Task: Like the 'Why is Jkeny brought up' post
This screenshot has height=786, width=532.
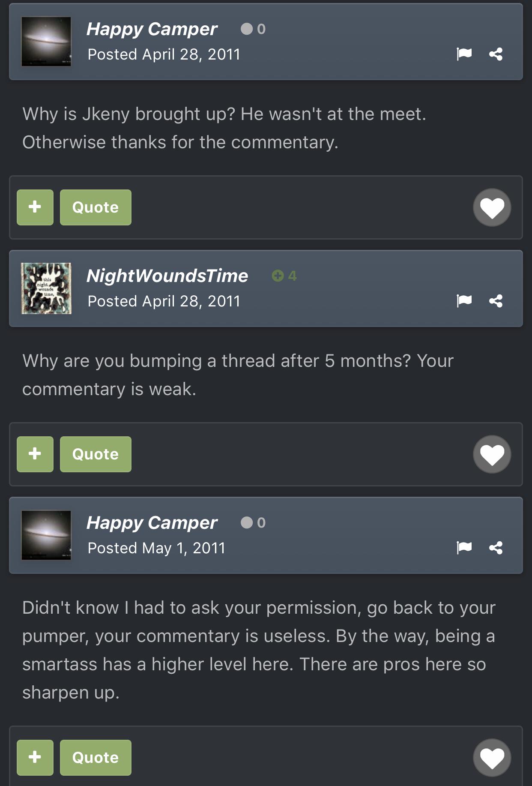Action: (492, 207)
